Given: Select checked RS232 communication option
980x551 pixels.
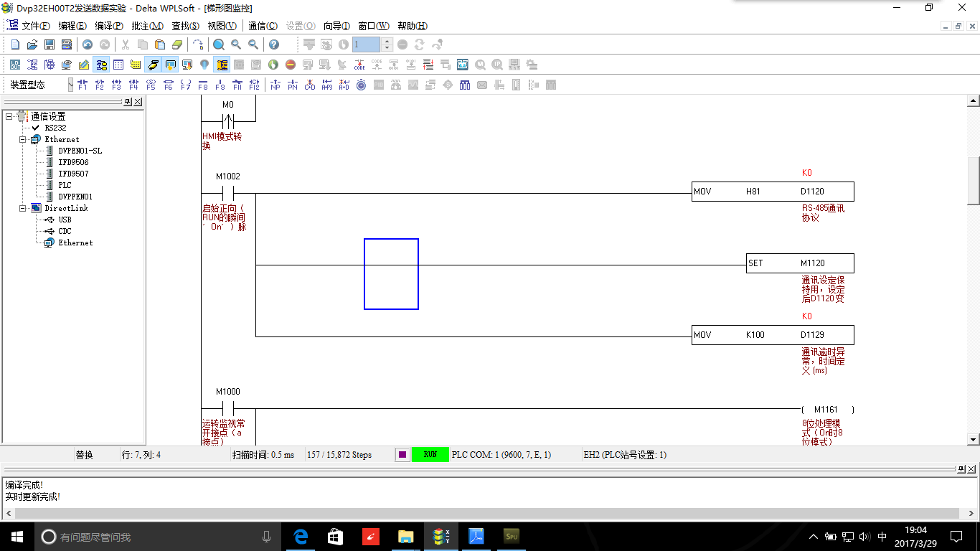Looking at the screenshot, I should tap(55, 128).
